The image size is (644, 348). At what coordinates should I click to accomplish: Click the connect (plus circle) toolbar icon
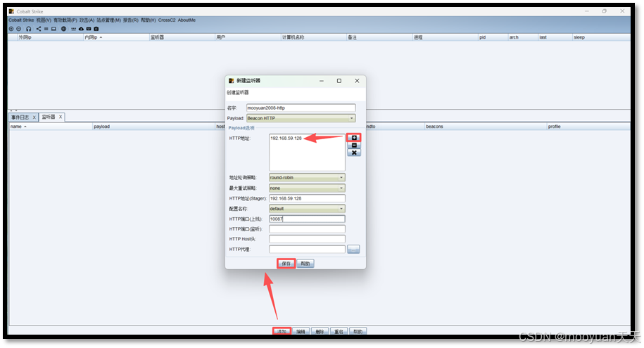(x=11, y=29)
